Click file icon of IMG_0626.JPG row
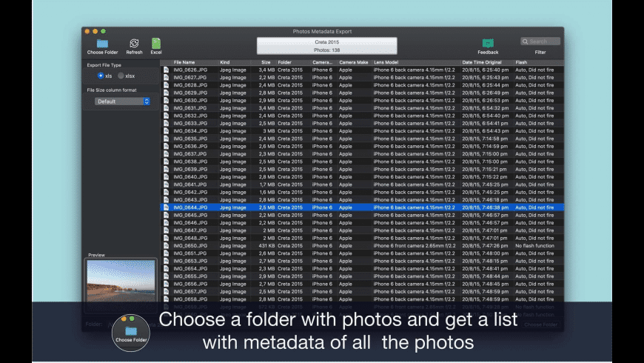This screenshot has width=644, height=363. pos(167,70)
